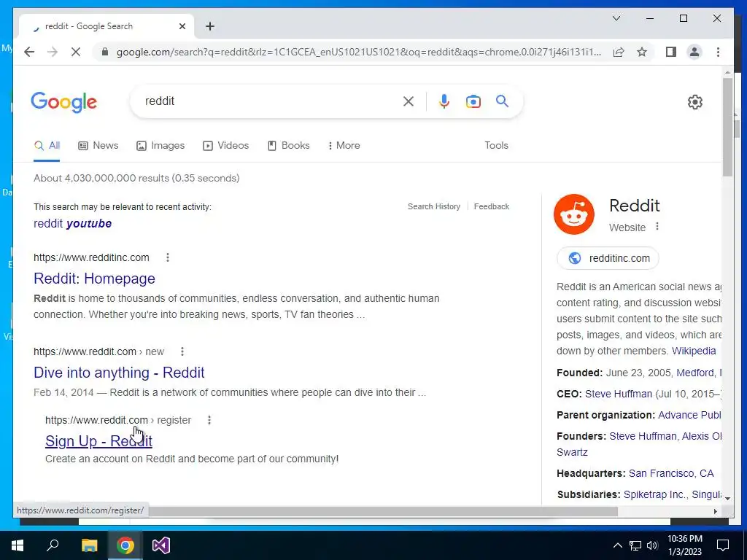The height and width of the screenshot is (560, 747).
Task: Click the share page icon in address bar
Action: (x=619, y=52)
